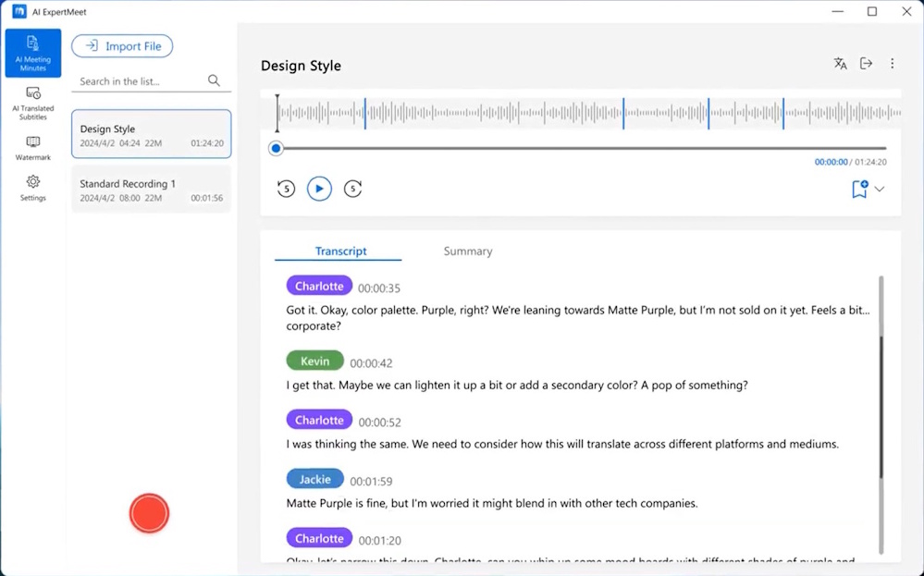Skip the audio forward 5 seconds
This screenshot has height=576, width=924.
[x=352, y=189]
